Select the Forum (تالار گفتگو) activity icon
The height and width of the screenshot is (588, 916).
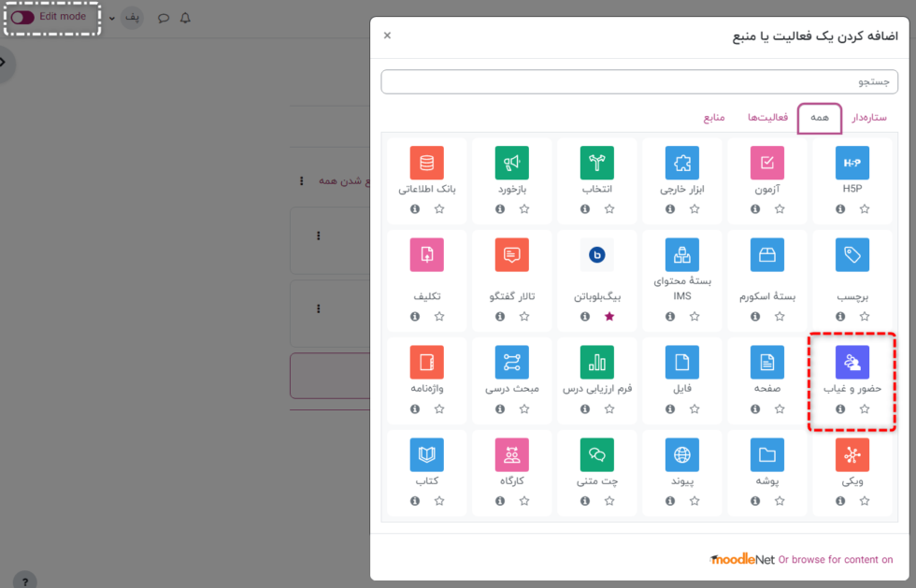(x=511, y=254)
